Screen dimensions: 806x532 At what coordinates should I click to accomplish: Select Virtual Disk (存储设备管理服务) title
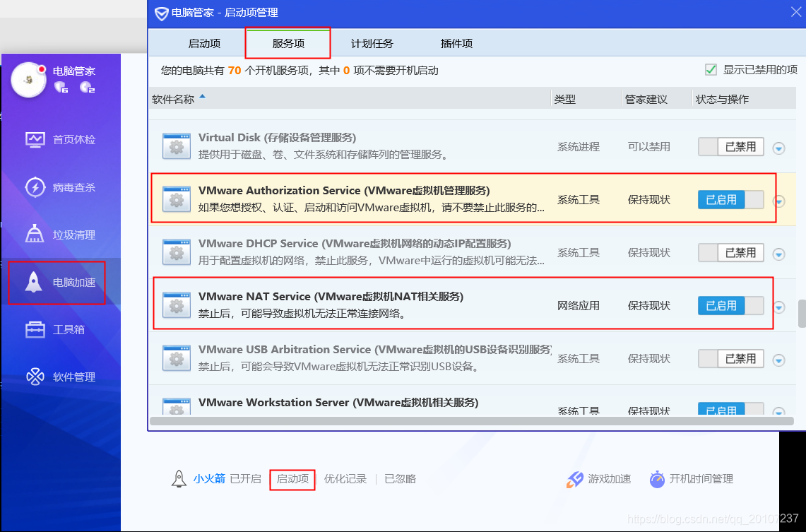(x=277, y=138)
